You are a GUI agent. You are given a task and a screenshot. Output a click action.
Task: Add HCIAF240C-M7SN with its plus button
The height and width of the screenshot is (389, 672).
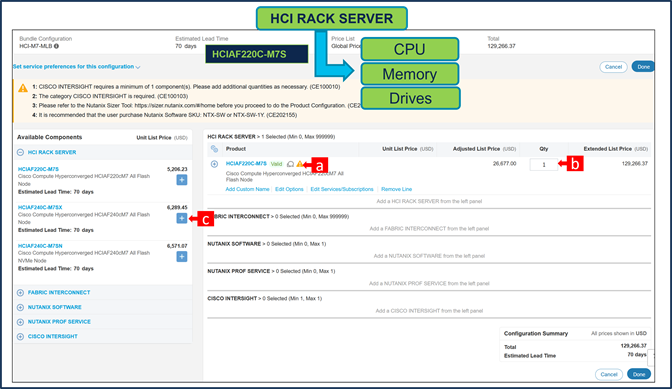pos(182,257)
